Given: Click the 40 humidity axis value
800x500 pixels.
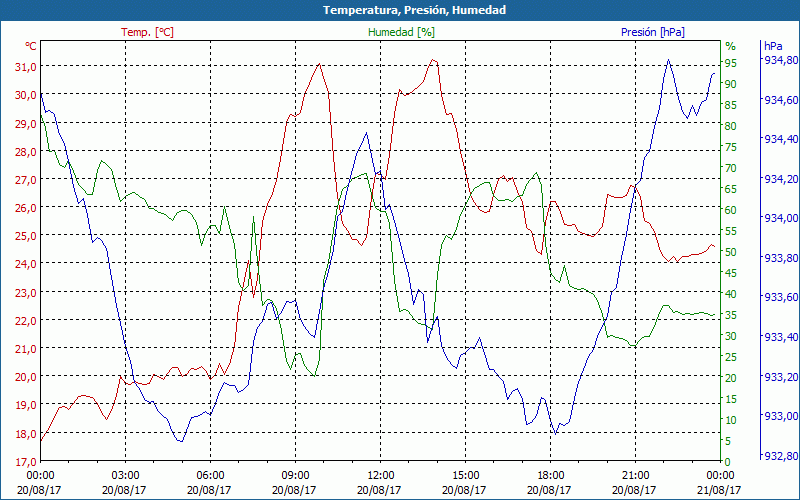Looking at the screenshot, I should coord(731,294).
